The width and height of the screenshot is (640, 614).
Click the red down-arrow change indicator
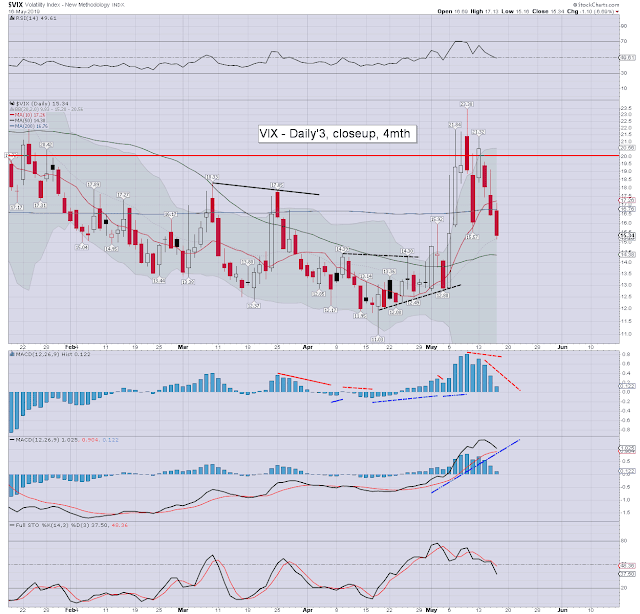click(x=617, y=12)
